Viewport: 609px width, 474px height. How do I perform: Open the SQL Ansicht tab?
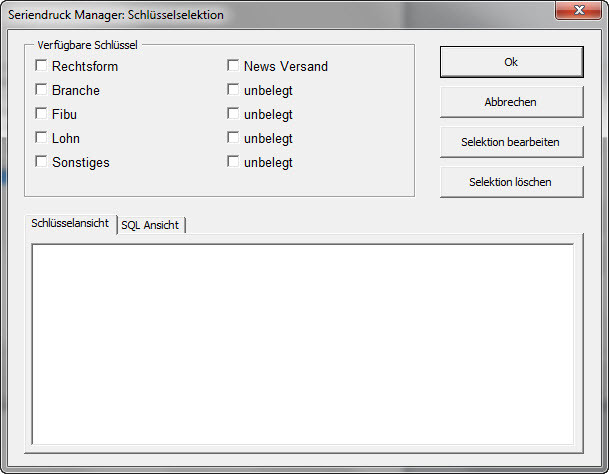pyautogui.click(x=151, y=225)
